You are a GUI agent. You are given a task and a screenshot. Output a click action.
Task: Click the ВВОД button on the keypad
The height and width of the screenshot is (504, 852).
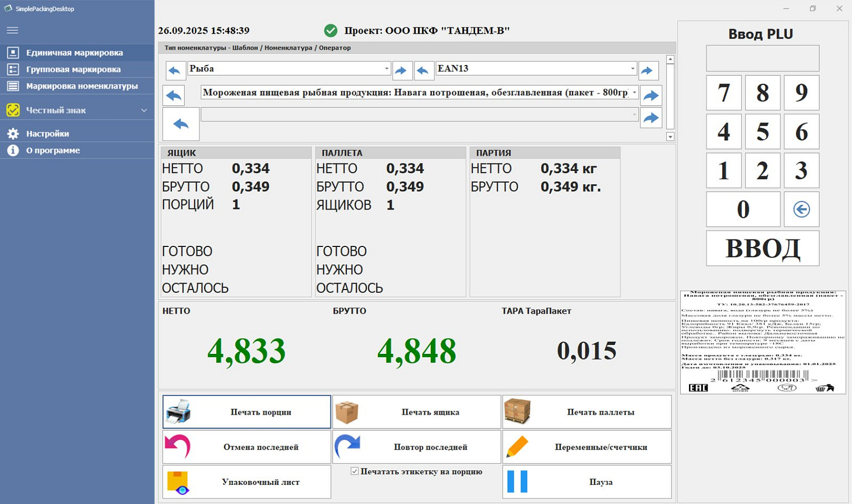pyautogui.click(x=762, y=248)
